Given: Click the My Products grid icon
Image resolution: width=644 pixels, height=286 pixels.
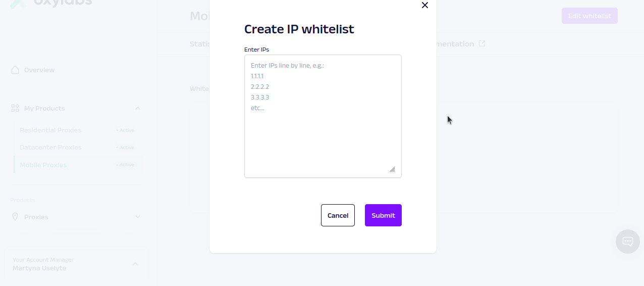Looking at the screenshot, I should point(15,108).
